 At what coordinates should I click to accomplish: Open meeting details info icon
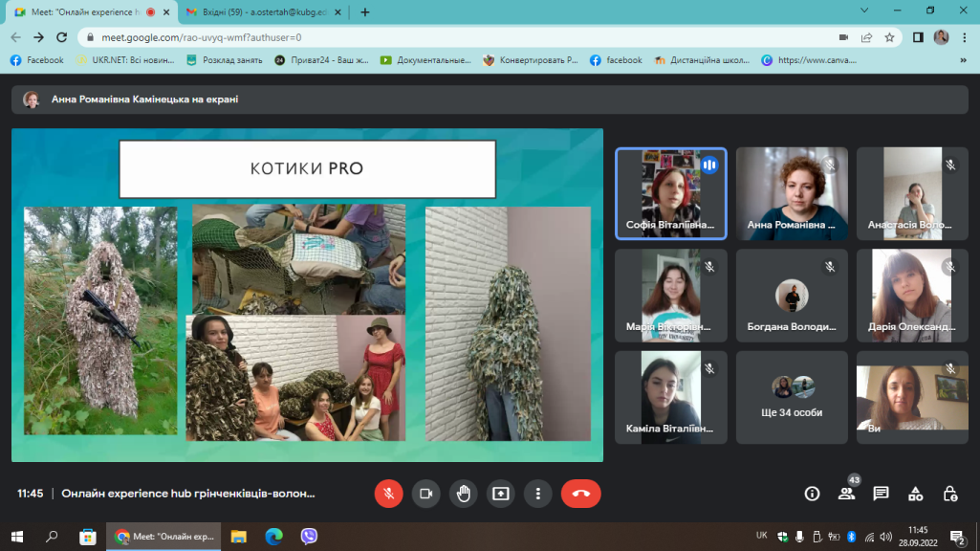pyautogui.click(x=812, y=494)
